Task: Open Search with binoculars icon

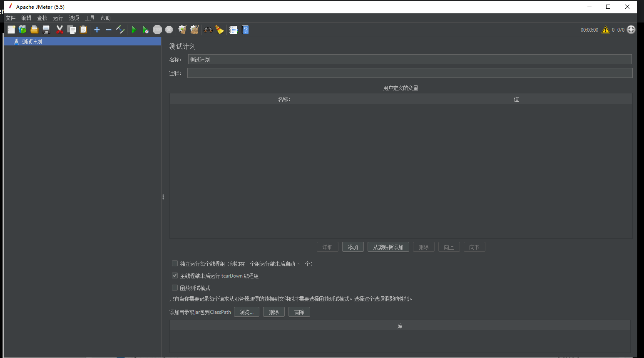Action: (208, 30)
